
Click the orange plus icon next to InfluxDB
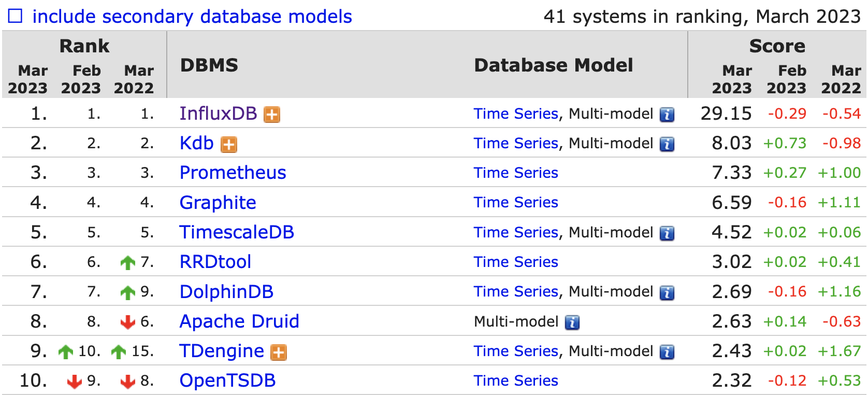272,115
